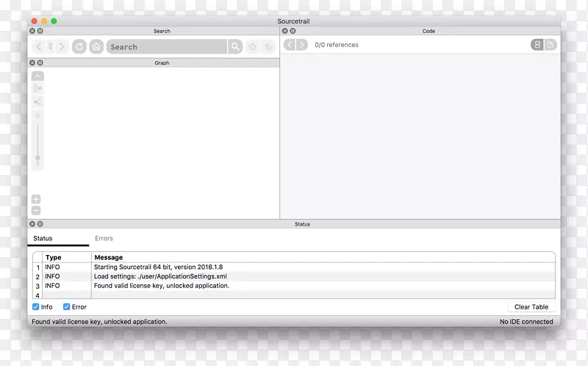Close the Graph panel
The image size is (588, 366).
pyautogui.click(x=32, y=63)
